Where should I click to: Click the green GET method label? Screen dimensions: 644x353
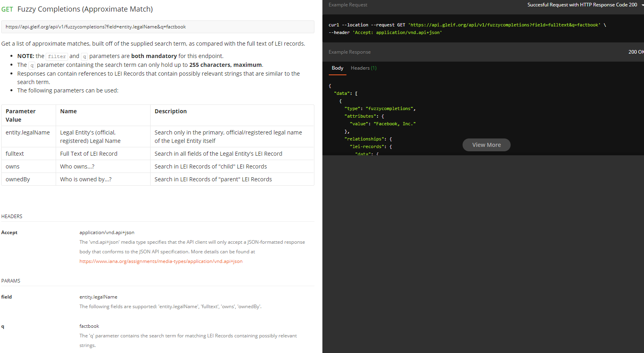[7, 9]
